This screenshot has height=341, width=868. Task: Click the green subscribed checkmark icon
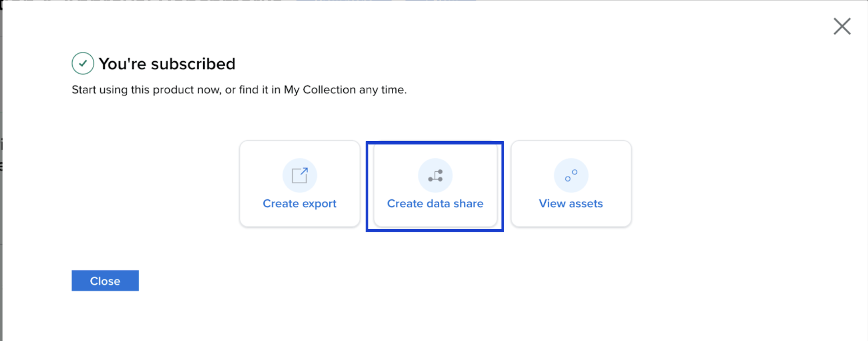click(83, 64)
